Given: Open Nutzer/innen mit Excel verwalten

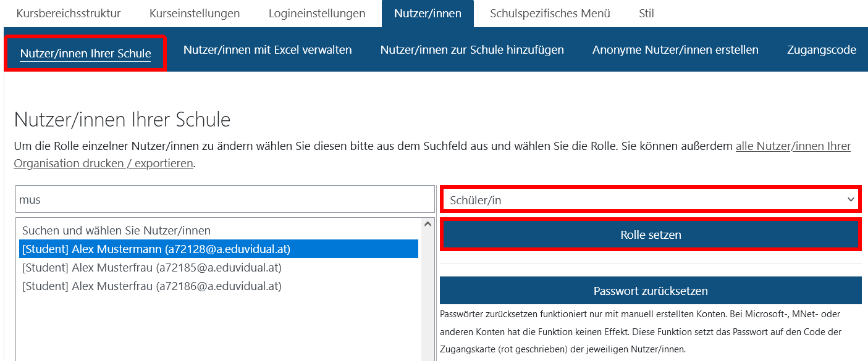Looking at the screenshot, I should [x=268, y=50].
